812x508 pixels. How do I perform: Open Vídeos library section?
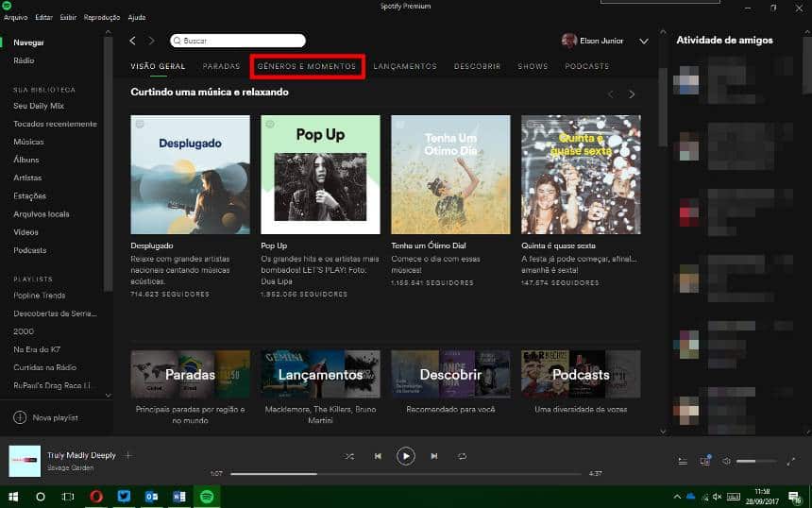coord(25,232)
